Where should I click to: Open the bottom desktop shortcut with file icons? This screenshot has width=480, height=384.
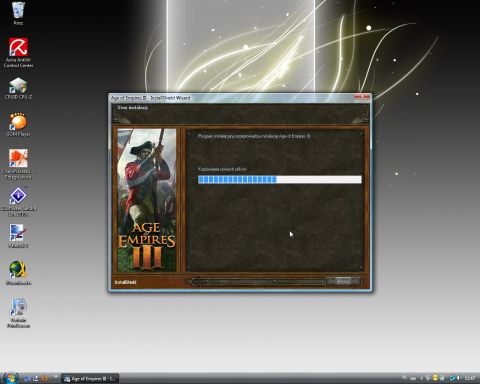point(18,313)
